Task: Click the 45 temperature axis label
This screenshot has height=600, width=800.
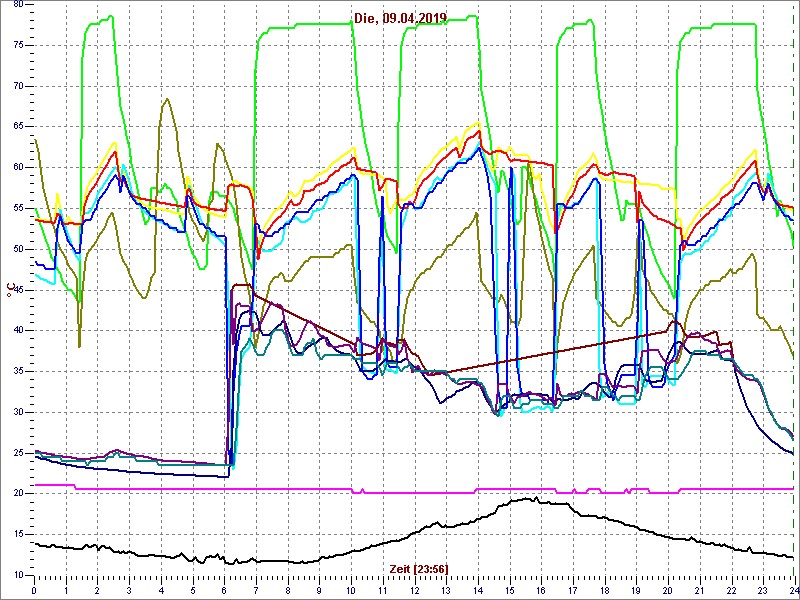Action: tap(17, 290)
